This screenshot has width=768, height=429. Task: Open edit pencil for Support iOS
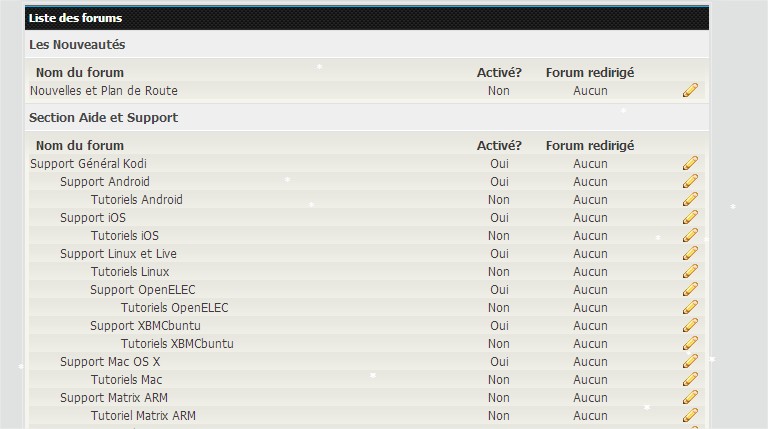690,217
